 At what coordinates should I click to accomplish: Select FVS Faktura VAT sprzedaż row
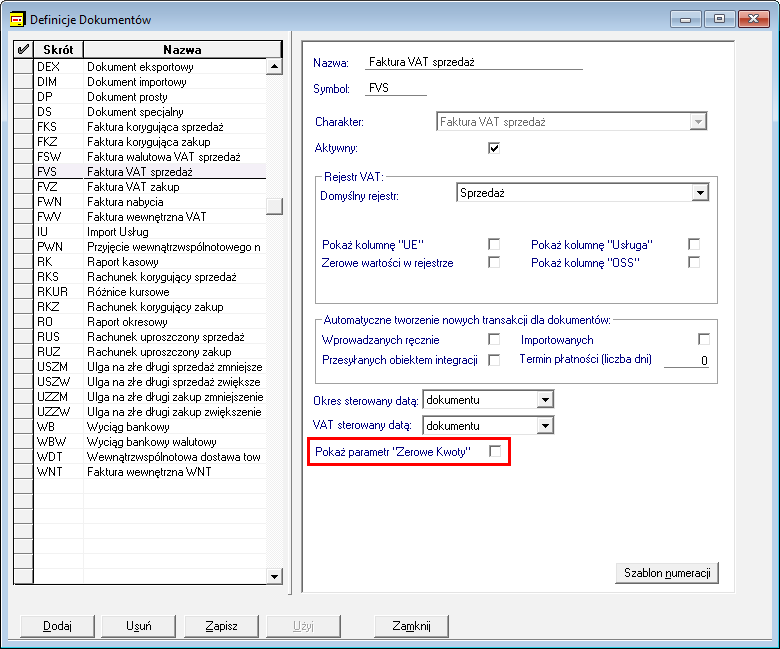(150, 172)
